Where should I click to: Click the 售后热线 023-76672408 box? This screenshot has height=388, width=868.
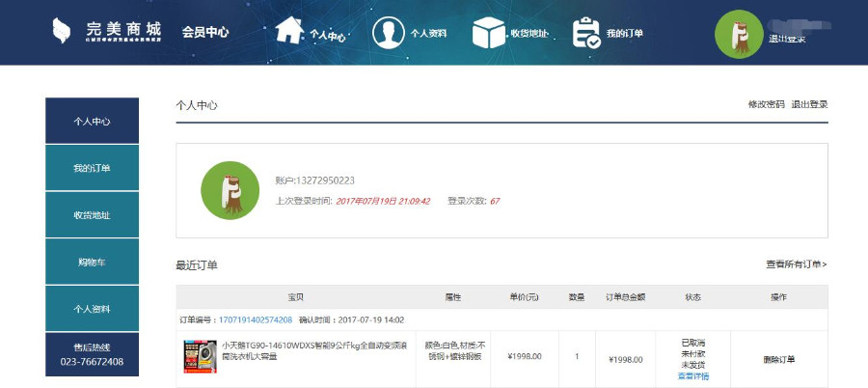click(x=92, y=355)
